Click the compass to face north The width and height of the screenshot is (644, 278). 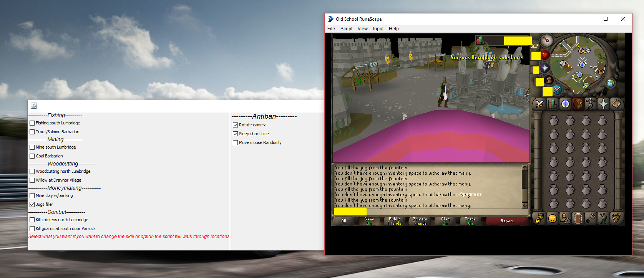coord(546,40)
